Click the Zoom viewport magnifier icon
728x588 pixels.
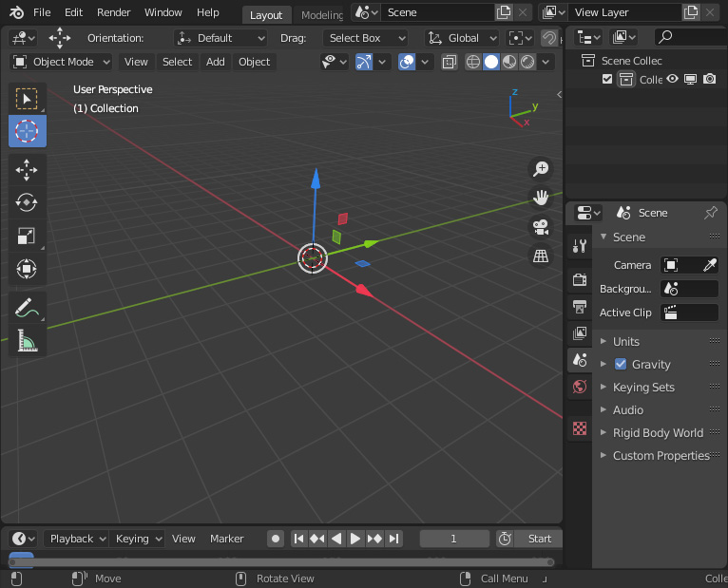pyautogui.click(x=541, y=168)
